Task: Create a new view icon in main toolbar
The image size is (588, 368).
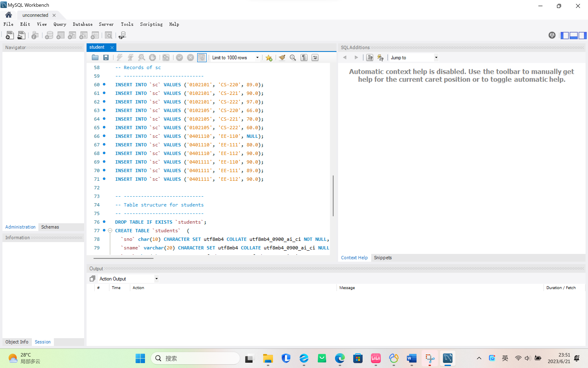Action: [x=72, y=35]
